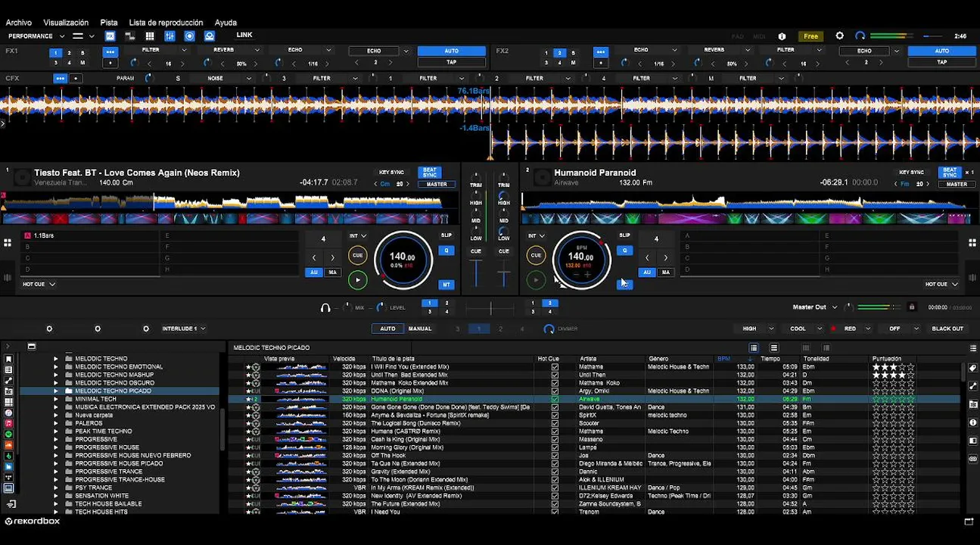Open the iTunes icon in sidebar
Image resolution: width=980 pixels, height=545 pixels.
point(8,413)
